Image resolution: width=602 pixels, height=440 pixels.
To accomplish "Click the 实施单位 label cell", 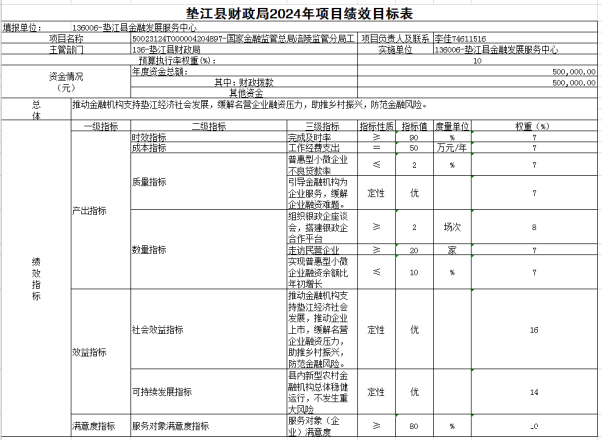I will pyautogui.click(x=396, y=48).
